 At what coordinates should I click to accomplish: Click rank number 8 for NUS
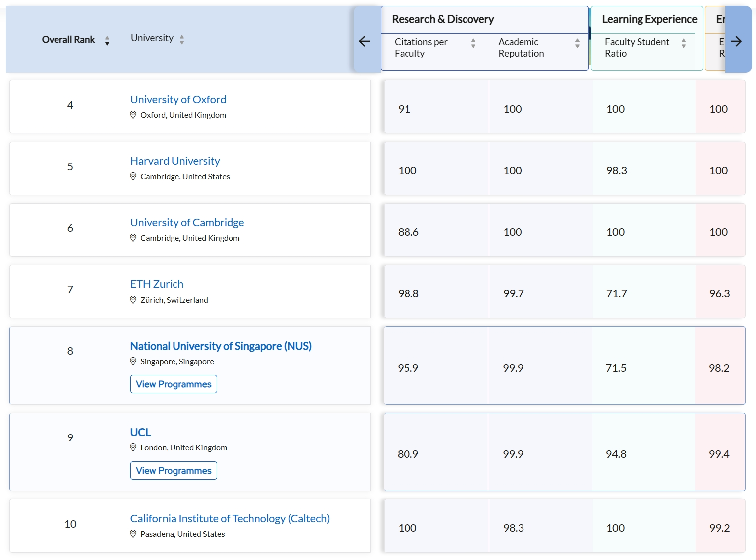point(70,351)
